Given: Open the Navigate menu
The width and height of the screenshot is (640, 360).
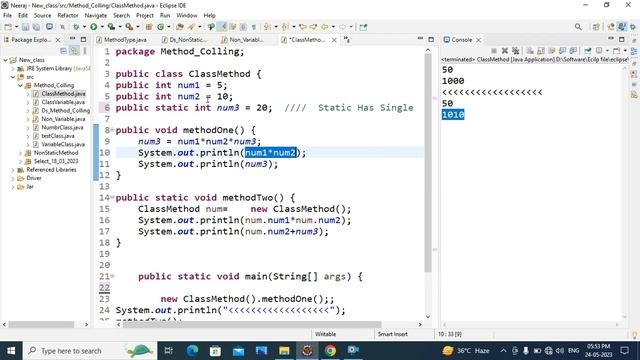Looking at the screenshot, I should [96, 16].
